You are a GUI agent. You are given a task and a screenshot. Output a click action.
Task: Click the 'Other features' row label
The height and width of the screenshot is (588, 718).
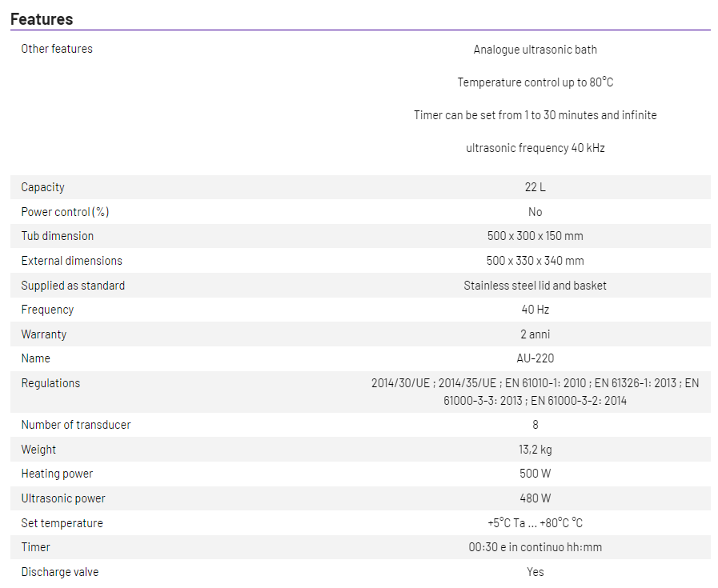pyautogui.click(x=57, y=49)
